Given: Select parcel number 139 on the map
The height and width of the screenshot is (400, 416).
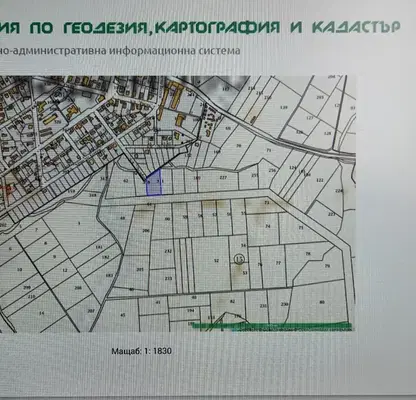Looking at the screenshot, I should pos(284,107).
